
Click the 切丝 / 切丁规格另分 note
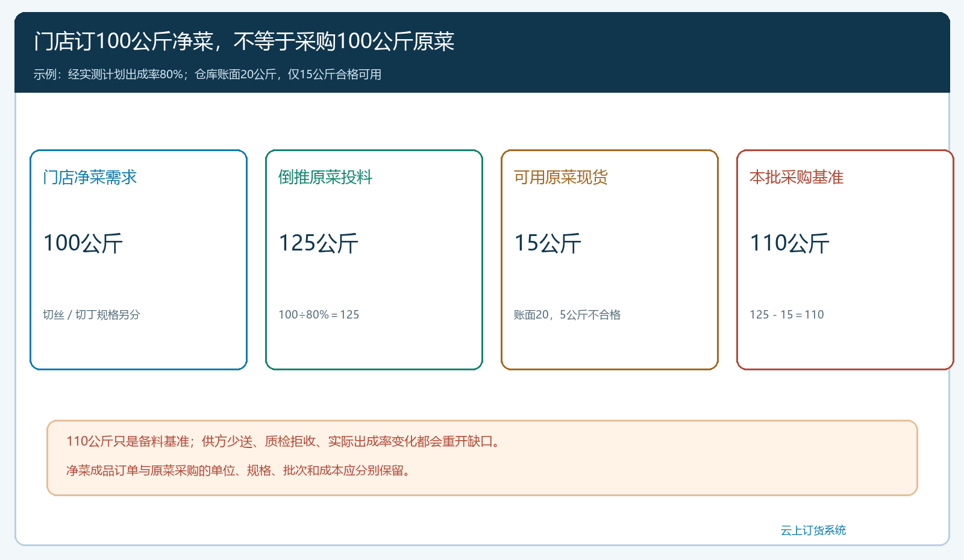pos(92,314)
